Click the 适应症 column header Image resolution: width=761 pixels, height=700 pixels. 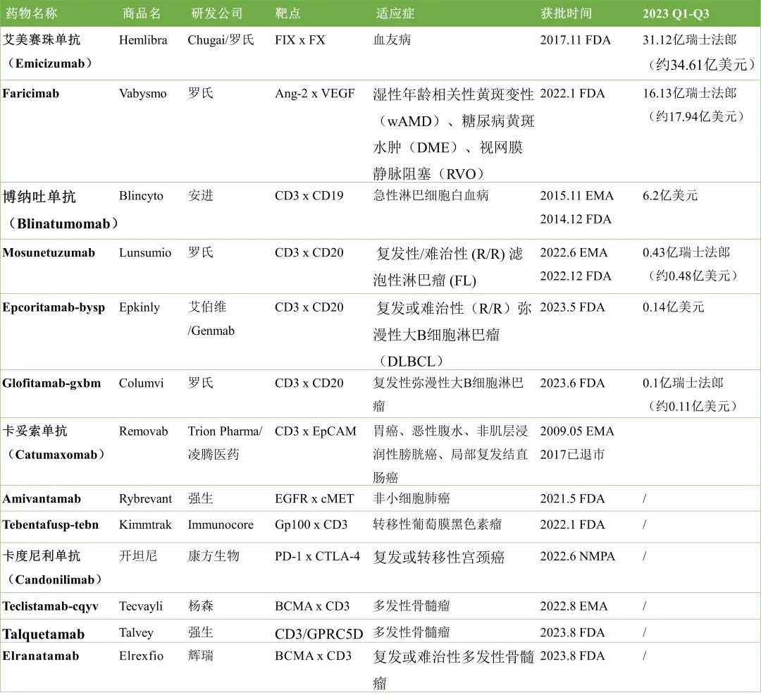pos(395,13)
